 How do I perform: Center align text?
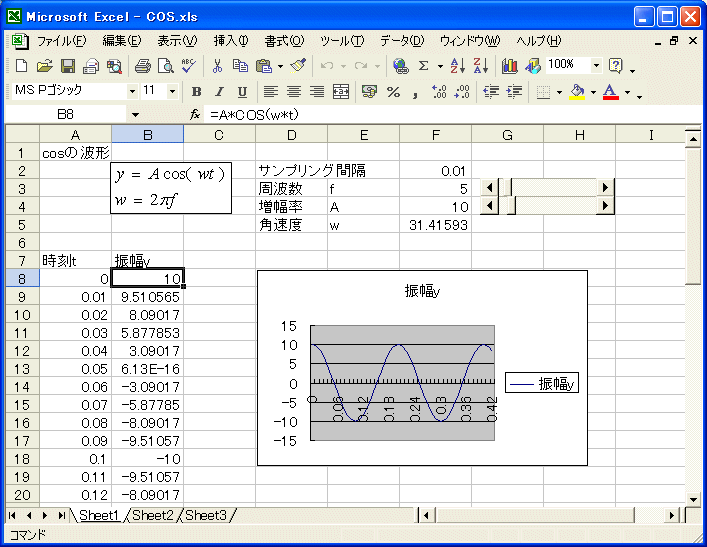point(294,92)
